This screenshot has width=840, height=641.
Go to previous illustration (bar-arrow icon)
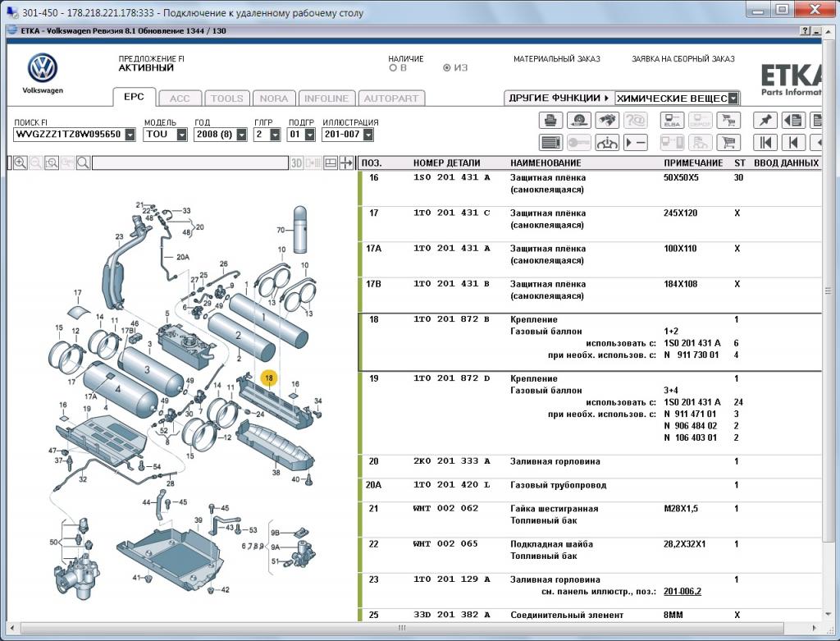coord(793,143)
